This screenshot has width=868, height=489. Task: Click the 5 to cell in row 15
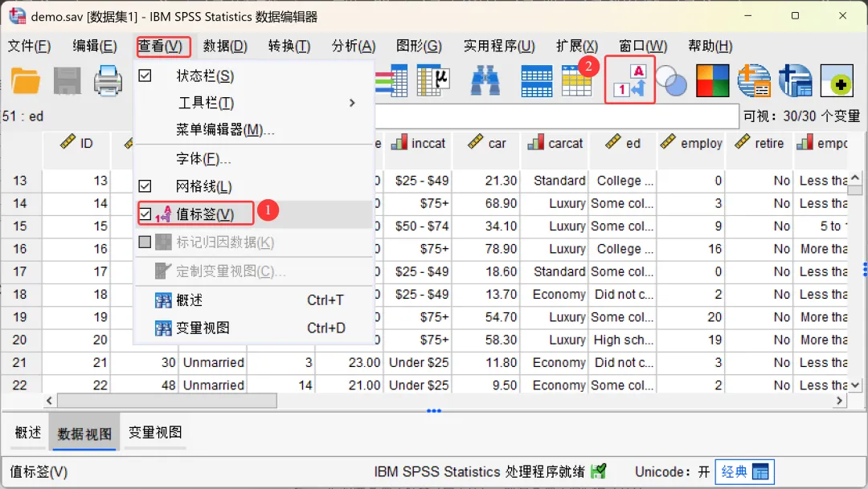pos(821,226)
